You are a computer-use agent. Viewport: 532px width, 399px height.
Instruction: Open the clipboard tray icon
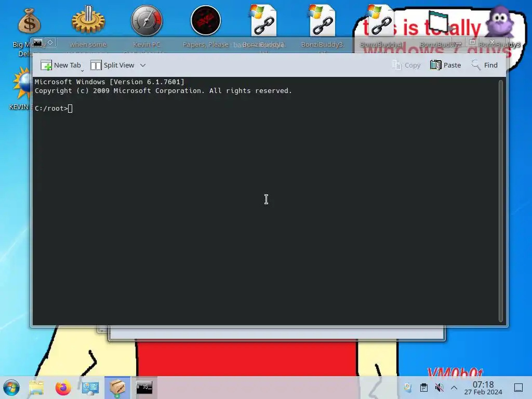(x=424, y=388)
